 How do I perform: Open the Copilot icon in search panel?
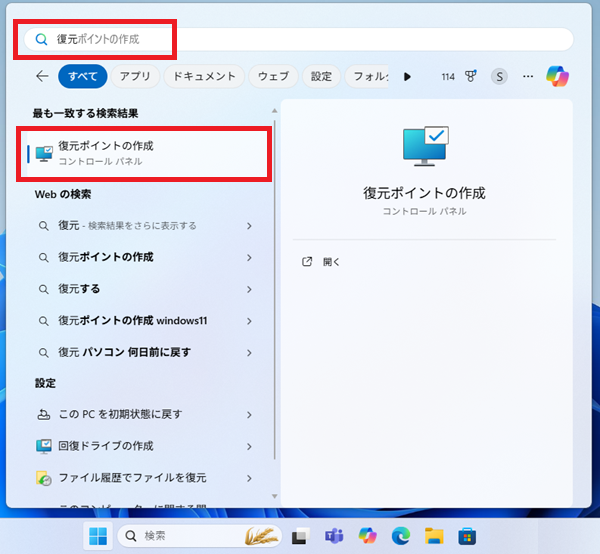558,77
